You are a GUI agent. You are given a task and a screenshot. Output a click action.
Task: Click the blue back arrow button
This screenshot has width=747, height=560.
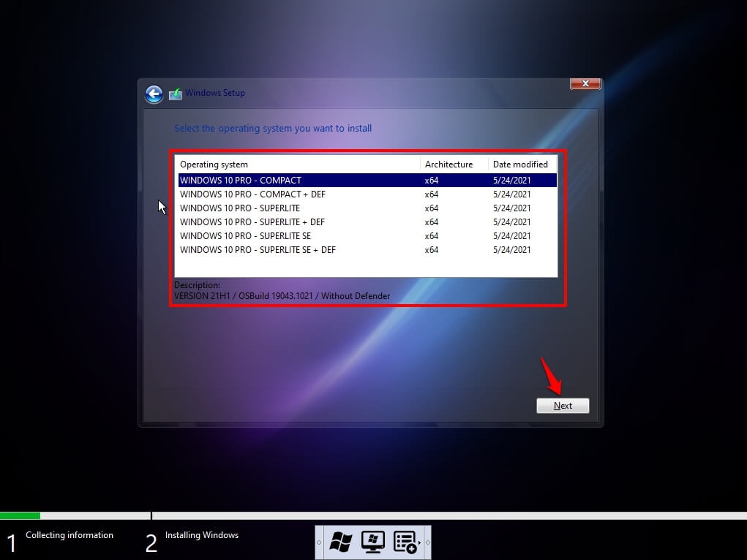pos(154,94)
